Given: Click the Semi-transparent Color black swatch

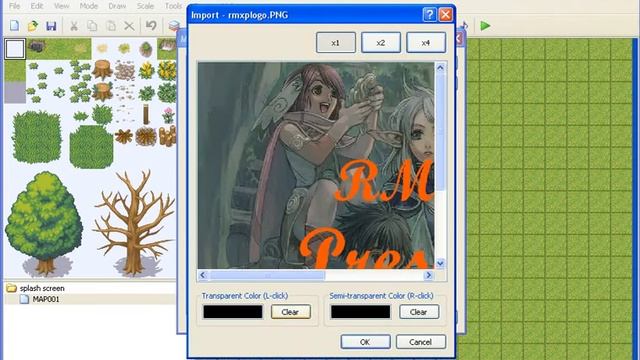Looking at the screenshot, I should (360, 312).
